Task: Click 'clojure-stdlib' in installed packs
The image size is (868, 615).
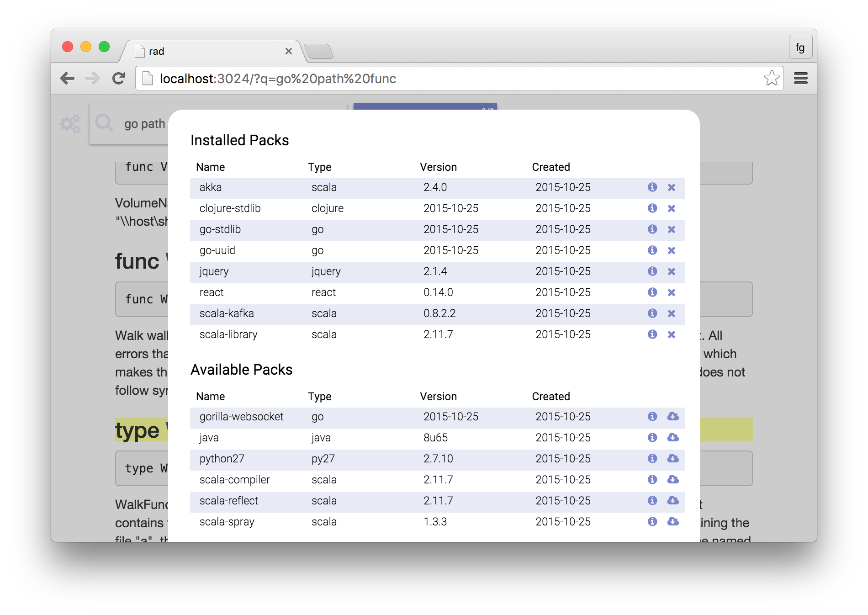Action: pyautogui.click(x=230, y=208)
